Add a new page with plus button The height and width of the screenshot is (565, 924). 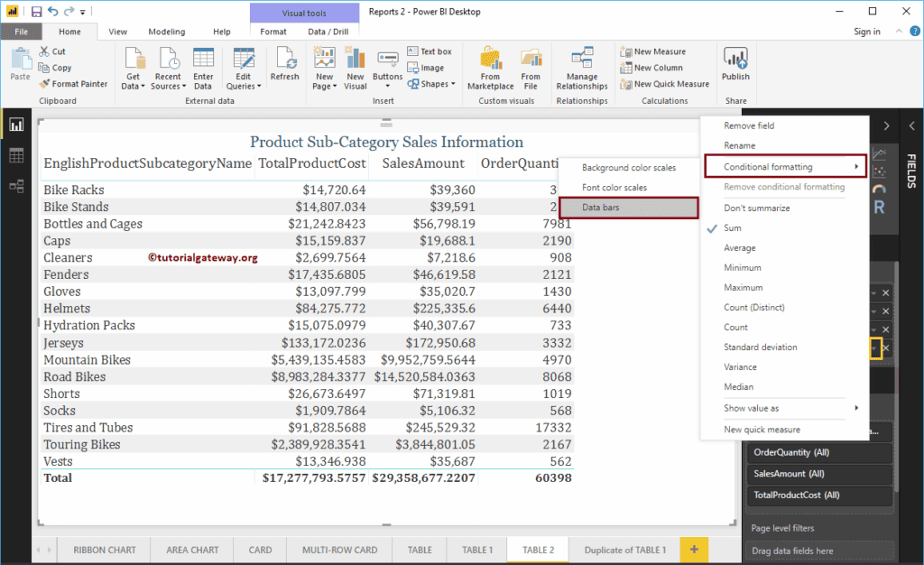(x=693, y=549)
